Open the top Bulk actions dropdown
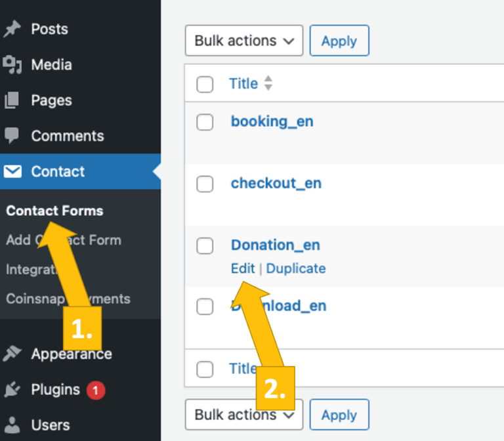The width and height of the screenshot is (504, 441). [x=243, y=41]
